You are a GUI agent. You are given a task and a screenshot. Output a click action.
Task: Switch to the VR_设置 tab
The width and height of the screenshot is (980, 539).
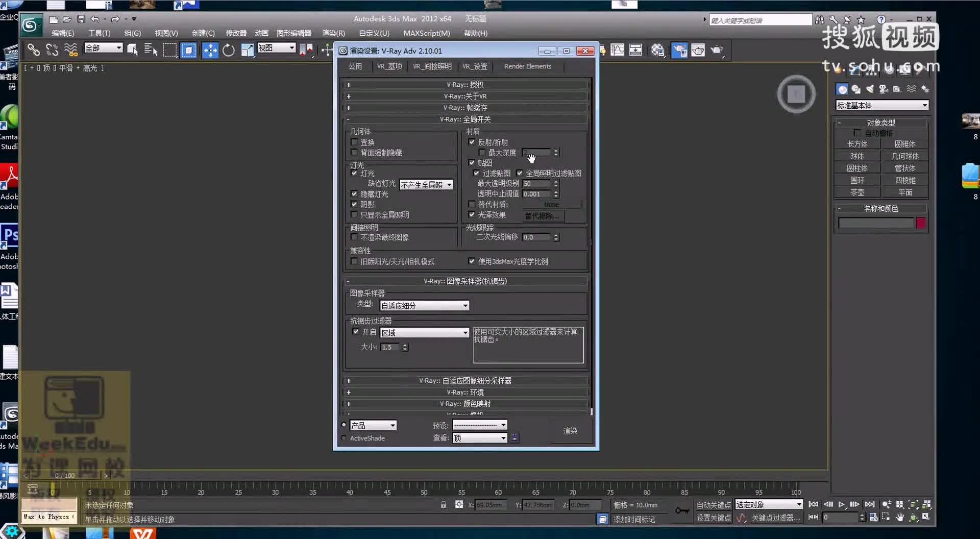(474, 66)
